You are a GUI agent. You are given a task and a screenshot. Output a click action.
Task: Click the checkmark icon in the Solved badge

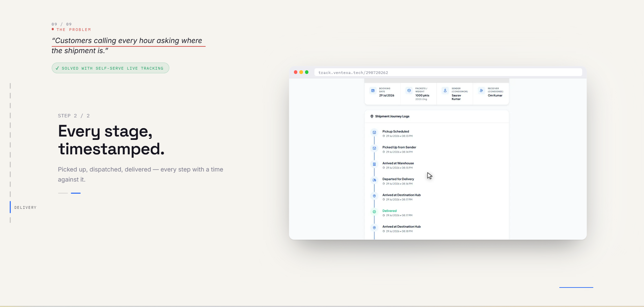coord(57,68)
